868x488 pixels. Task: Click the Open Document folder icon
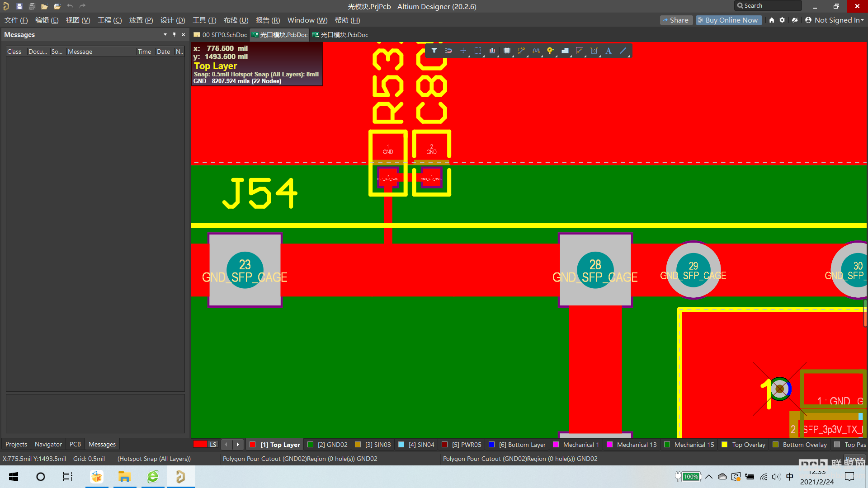44,6
